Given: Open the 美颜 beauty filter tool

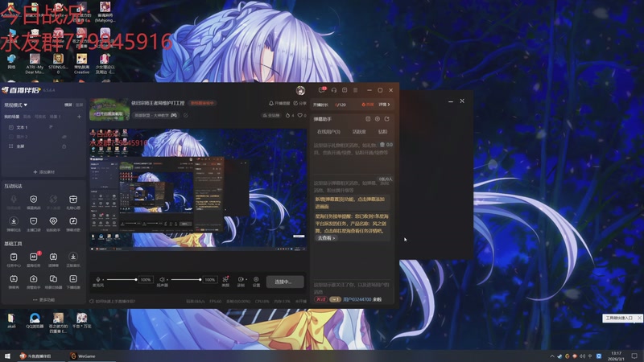Looking at the screenshot, I should [x=225, y=282].
